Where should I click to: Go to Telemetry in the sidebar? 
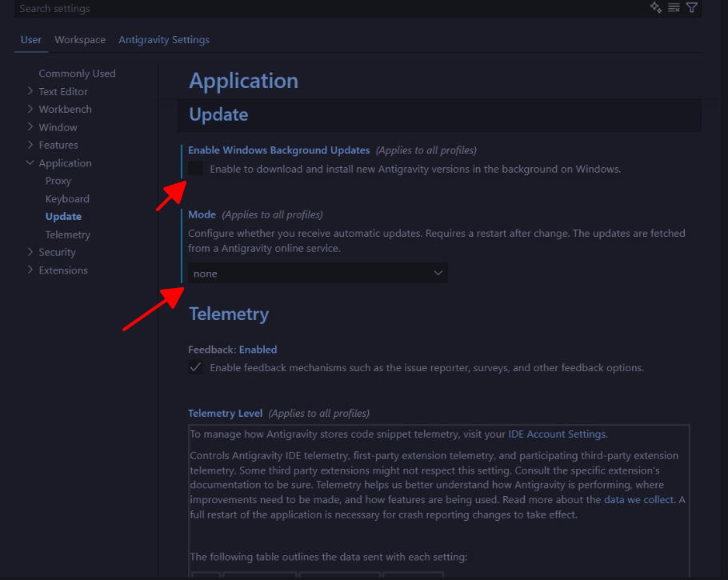68,234
